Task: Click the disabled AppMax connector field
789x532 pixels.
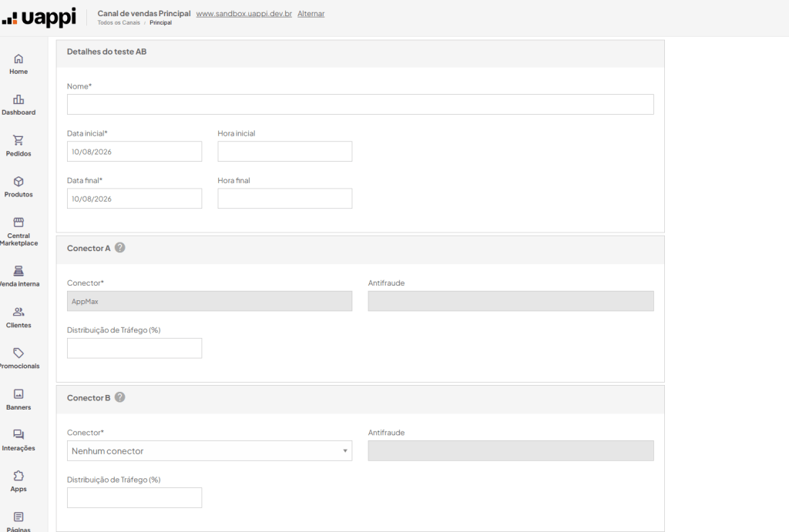Action: coord(210,301)
